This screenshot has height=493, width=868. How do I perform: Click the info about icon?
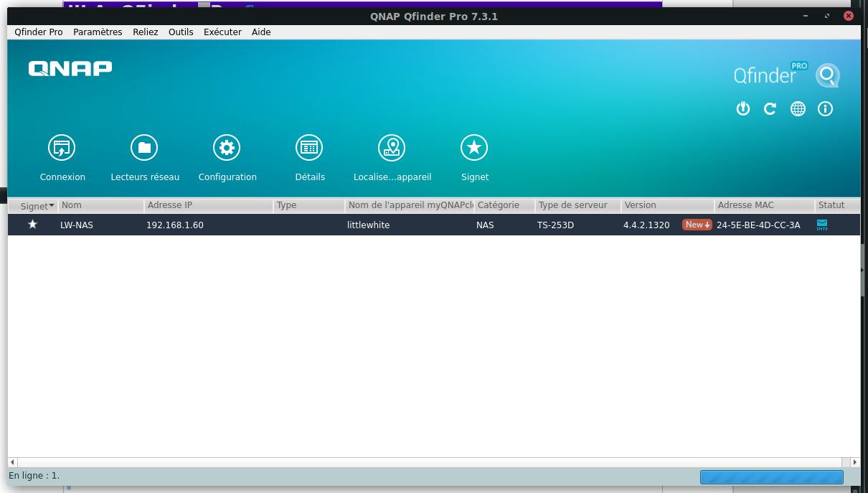(x=826, y=109)
